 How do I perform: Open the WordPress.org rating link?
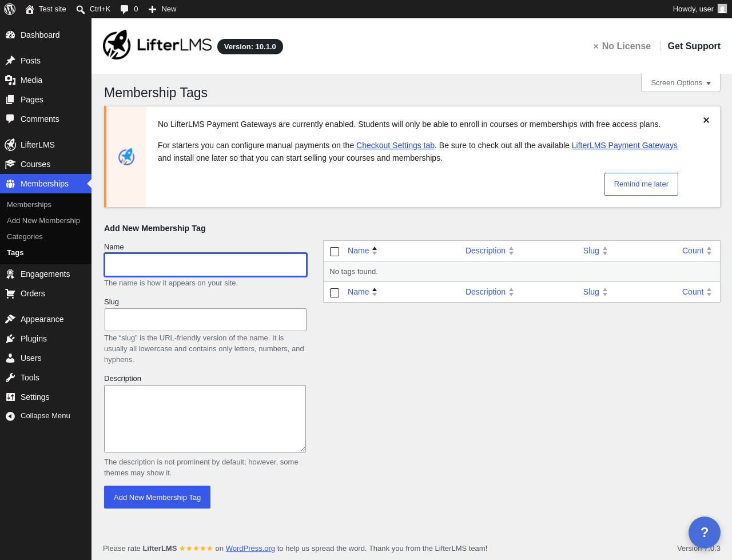[x=250, y=548]
